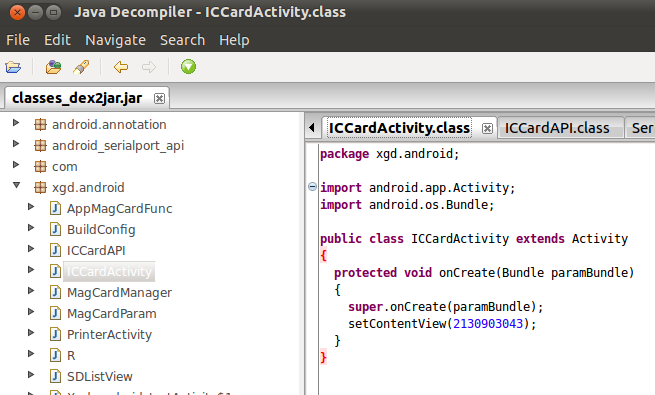Select ICCardAPI in the tree
The width and height of the screenshot is (655, 395).
click(x=96, y=251)
